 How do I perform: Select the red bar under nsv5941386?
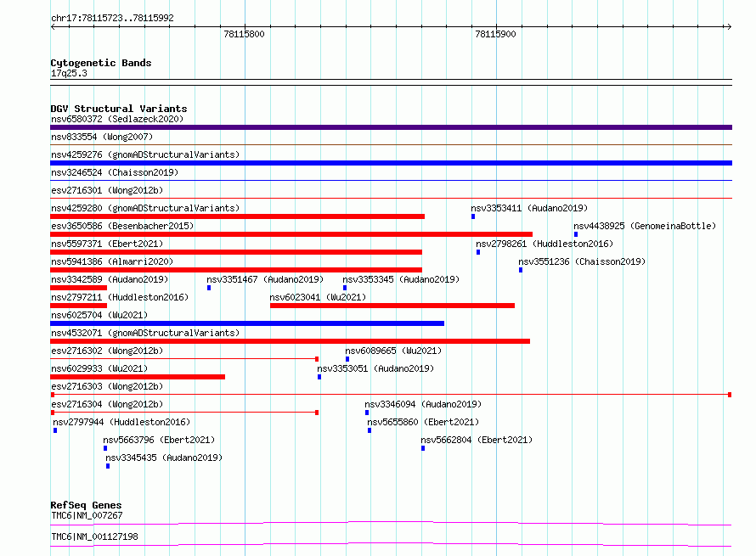(236, 270)
